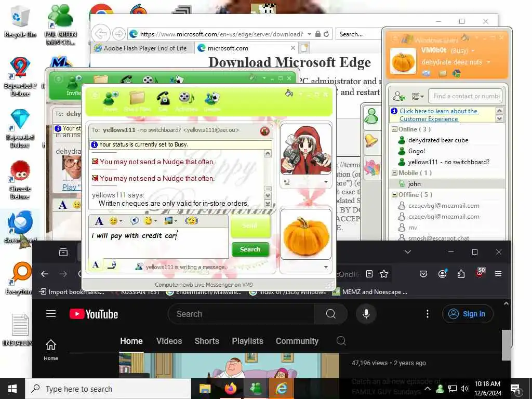Viewport: 532px width, 399px height.
Task: Open the Firefox extensions puzzle icon
Action: coord(461,274)
